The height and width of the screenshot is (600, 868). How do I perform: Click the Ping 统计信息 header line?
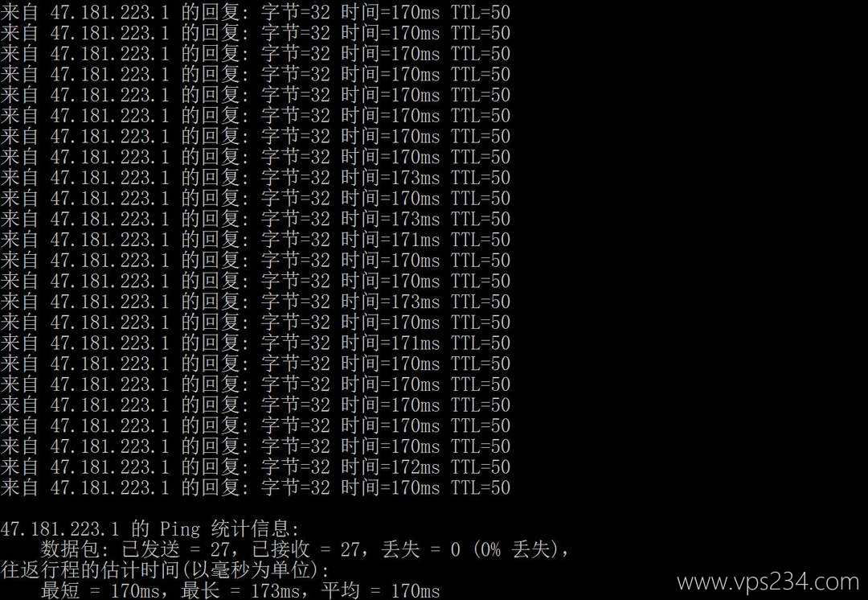click(149, 528)
